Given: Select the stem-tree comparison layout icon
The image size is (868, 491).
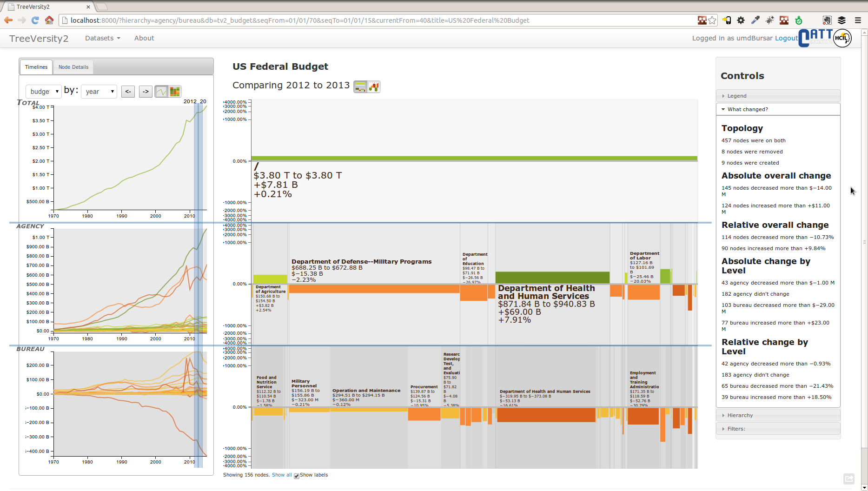Looking at the screenshot, I should click(x=374, y=86).
